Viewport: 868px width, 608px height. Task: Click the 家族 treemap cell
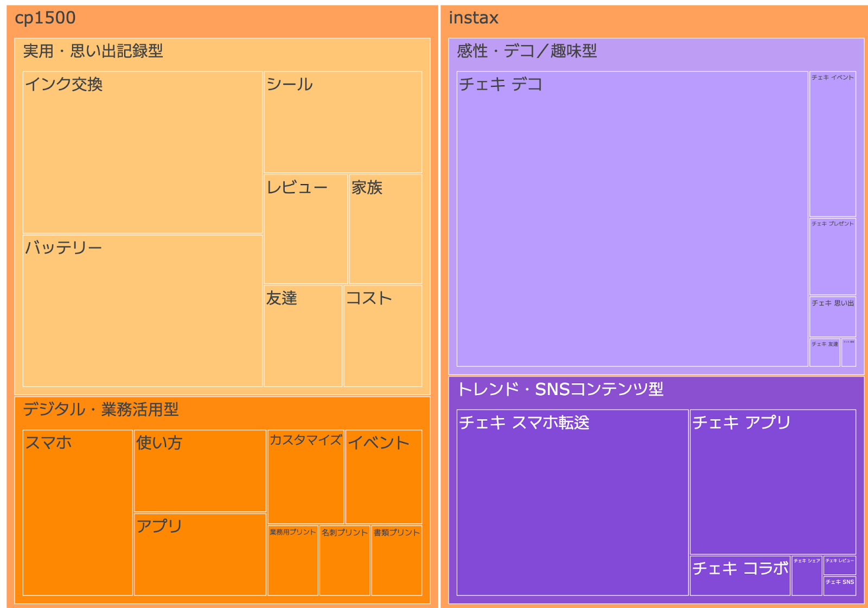385,229
